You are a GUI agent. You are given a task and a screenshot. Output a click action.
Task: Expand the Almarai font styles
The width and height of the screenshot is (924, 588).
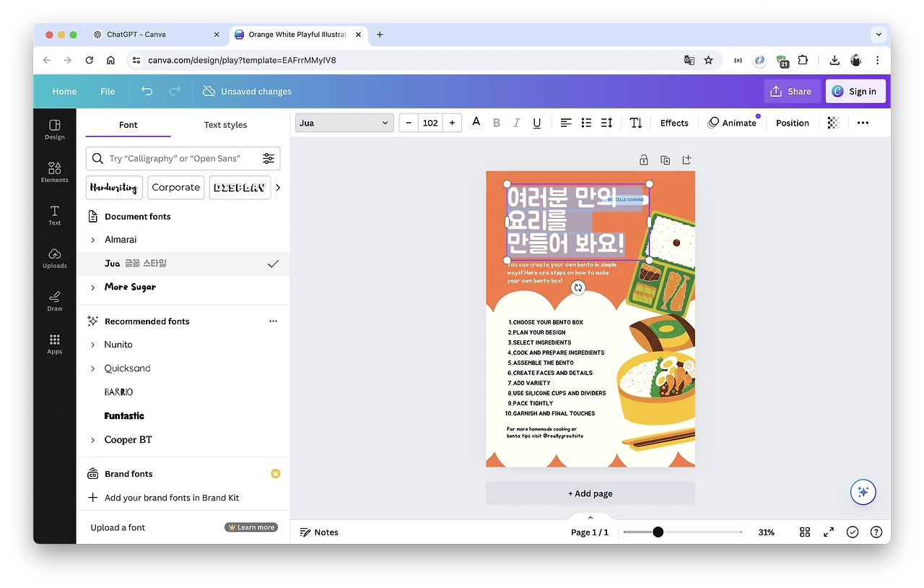(93, 240)
